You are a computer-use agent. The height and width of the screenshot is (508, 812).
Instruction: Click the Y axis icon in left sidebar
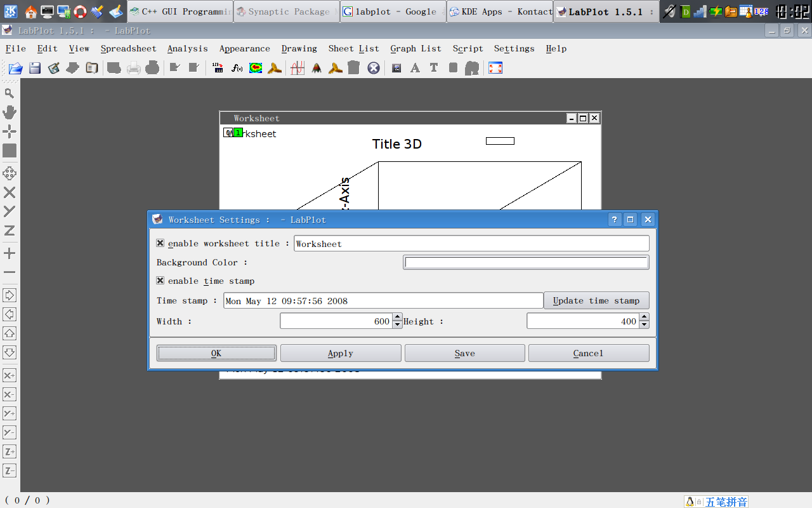(x=10, y=211)
